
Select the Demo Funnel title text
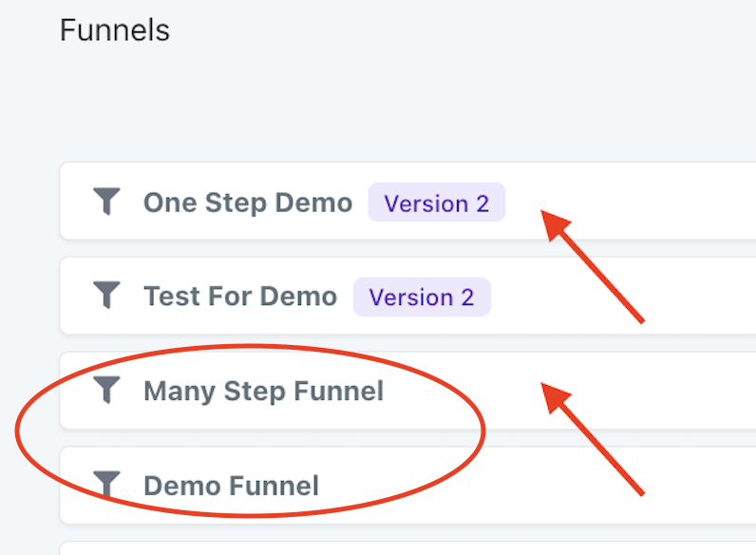[x=231, y=486]
